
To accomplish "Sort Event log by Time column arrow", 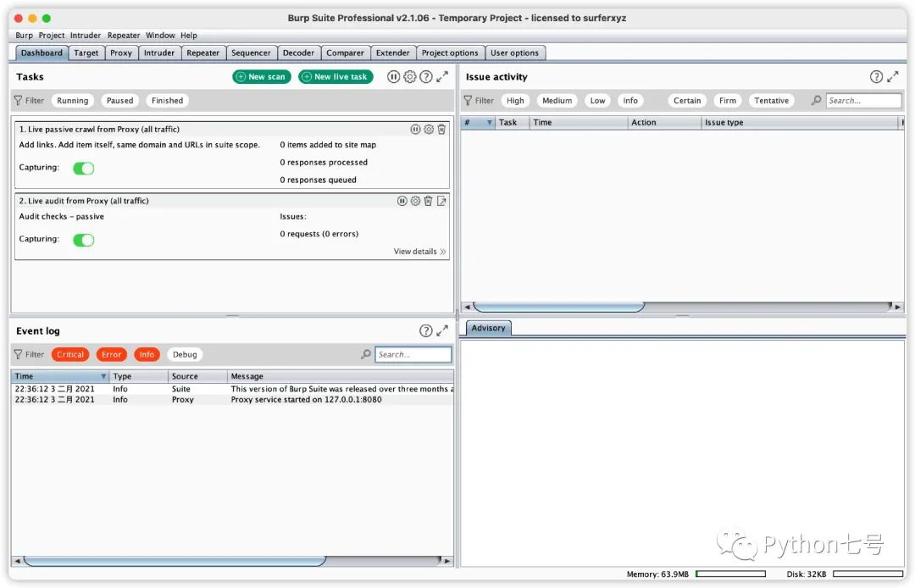I will click(103, 376).
